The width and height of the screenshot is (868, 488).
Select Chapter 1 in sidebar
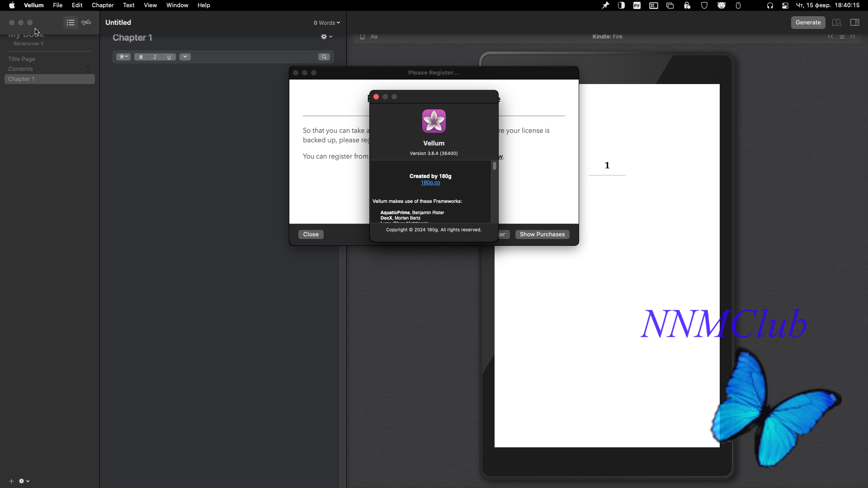click(x=50, y=79)
